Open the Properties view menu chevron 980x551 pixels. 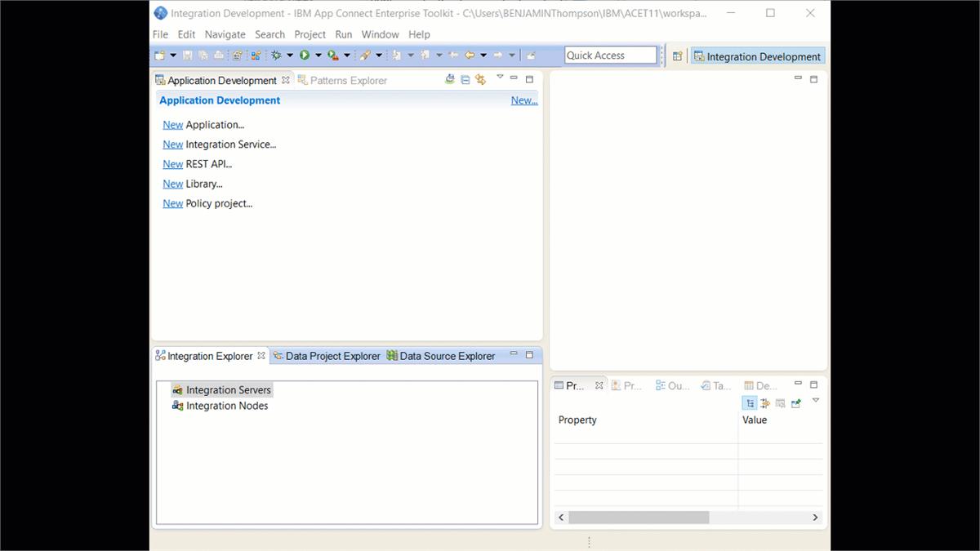(x=816, y=401)
